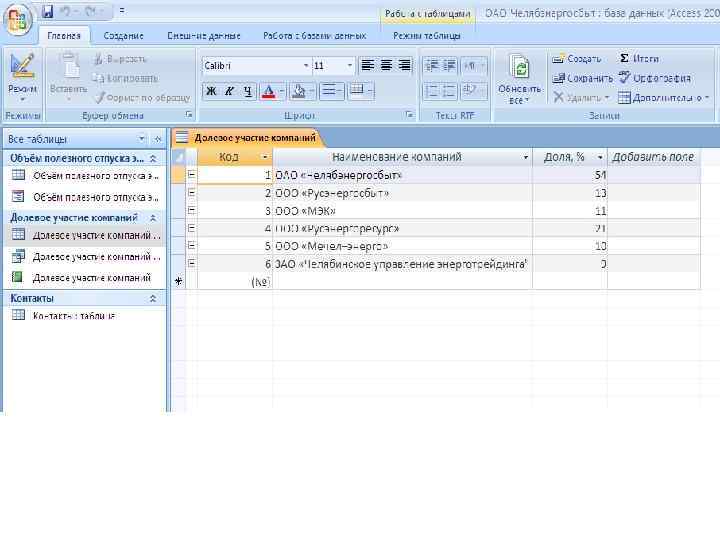Save using the Quick Access floppy icon
Screen dimensions: 720x540
47,11
